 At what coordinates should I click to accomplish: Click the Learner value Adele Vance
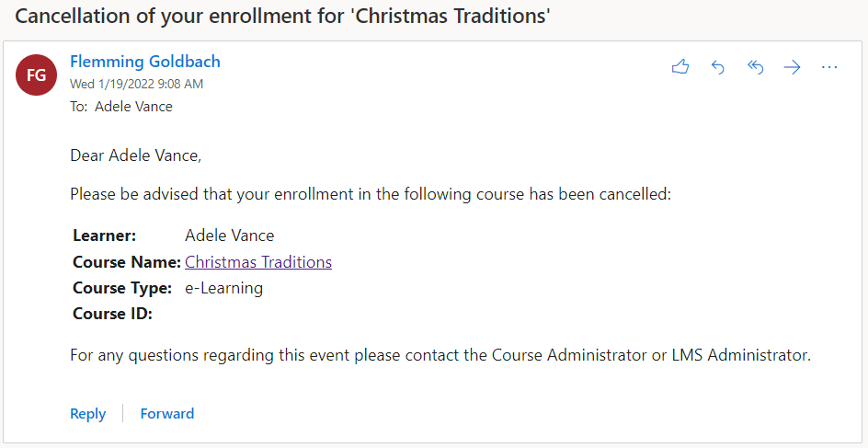(230, 235)
